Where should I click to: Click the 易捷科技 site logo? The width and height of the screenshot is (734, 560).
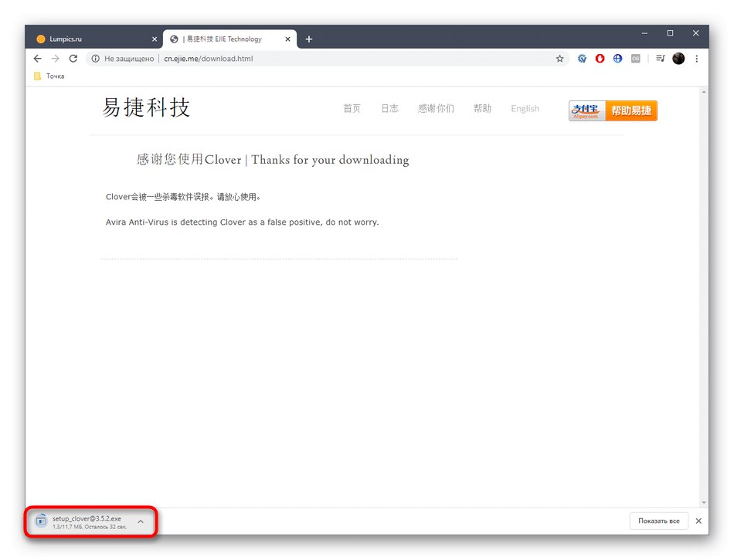pos(146,107)
